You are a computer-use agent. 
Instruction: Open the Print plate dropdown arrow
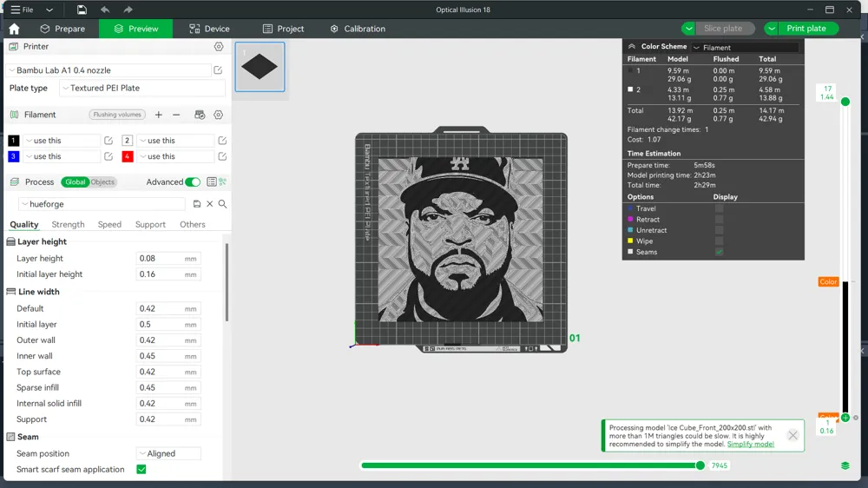point(771,29)
